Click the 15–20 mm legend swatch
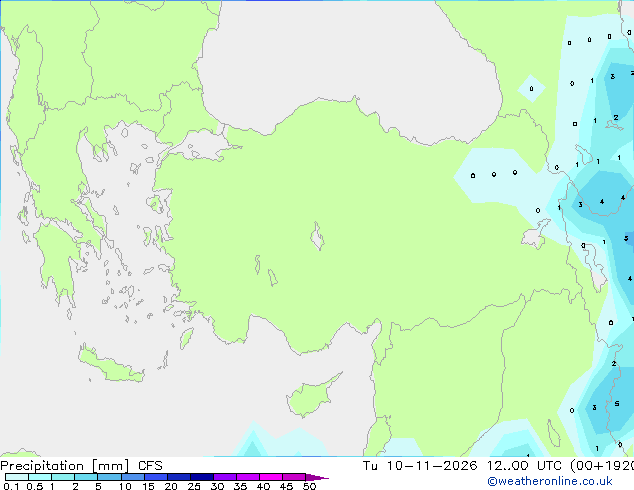This screenshot has height=490, width=634. tap(155, 477)
